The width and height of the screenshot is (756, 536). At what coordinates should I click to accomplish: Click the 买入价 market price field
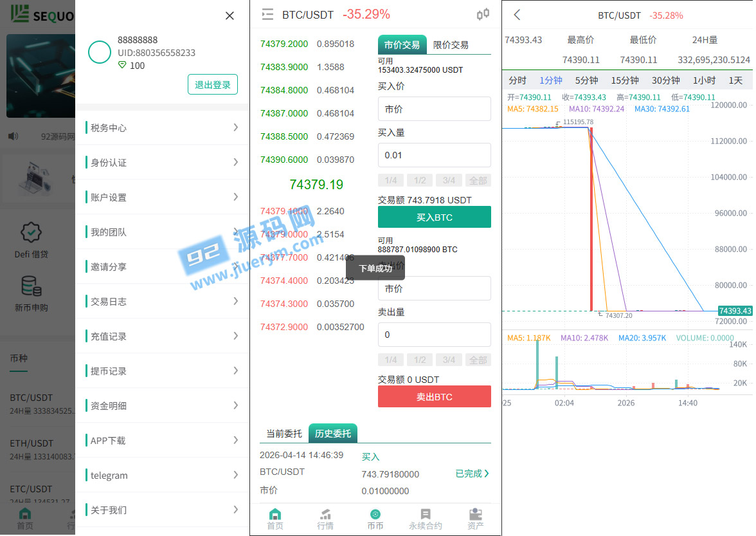435,109
